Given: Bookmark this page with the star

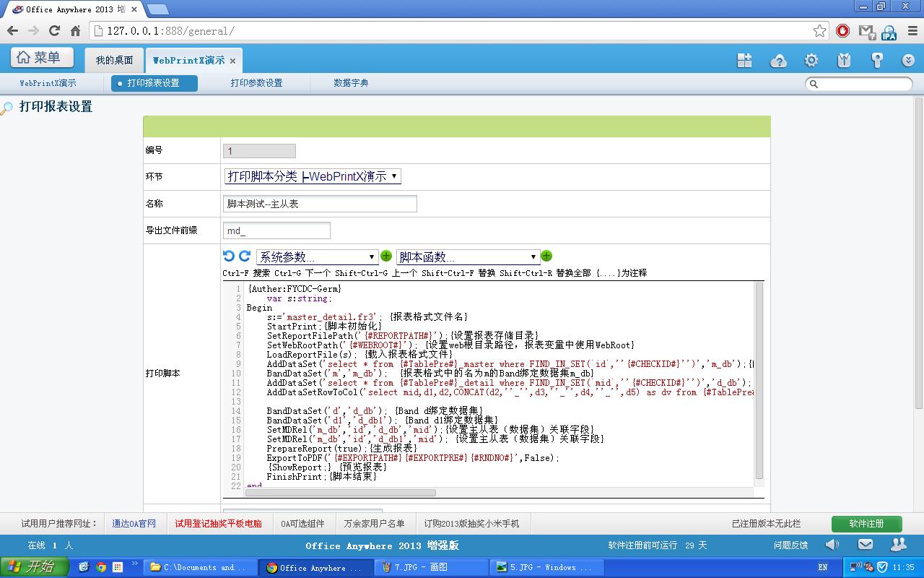Looking at the screenshot, I should click(819, 30).
